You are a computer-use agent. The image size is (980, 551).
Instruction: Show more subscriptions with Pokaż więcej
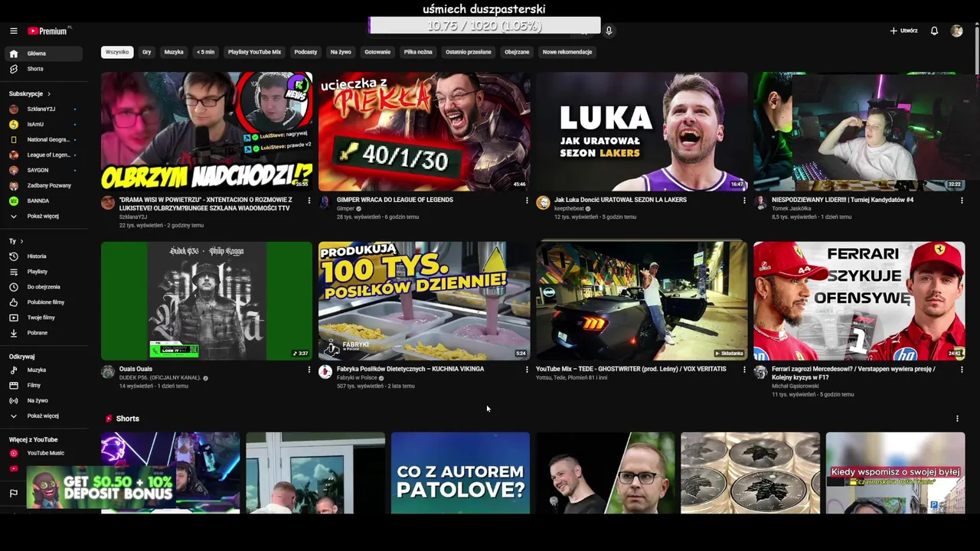click(x=43, y=217)
